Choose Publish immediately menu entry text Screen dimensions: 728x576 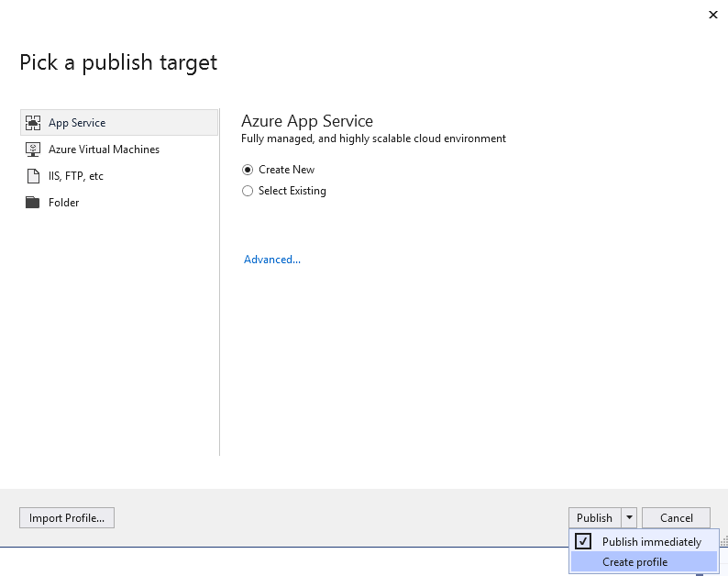pyautogui.click(x=652, y=542)
